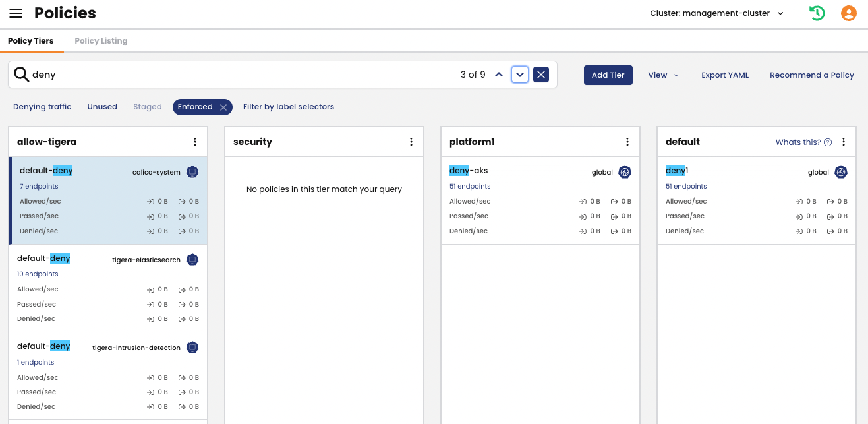Open security tier three-dot menu
This screenshot has width=868, height=424.
411,142
